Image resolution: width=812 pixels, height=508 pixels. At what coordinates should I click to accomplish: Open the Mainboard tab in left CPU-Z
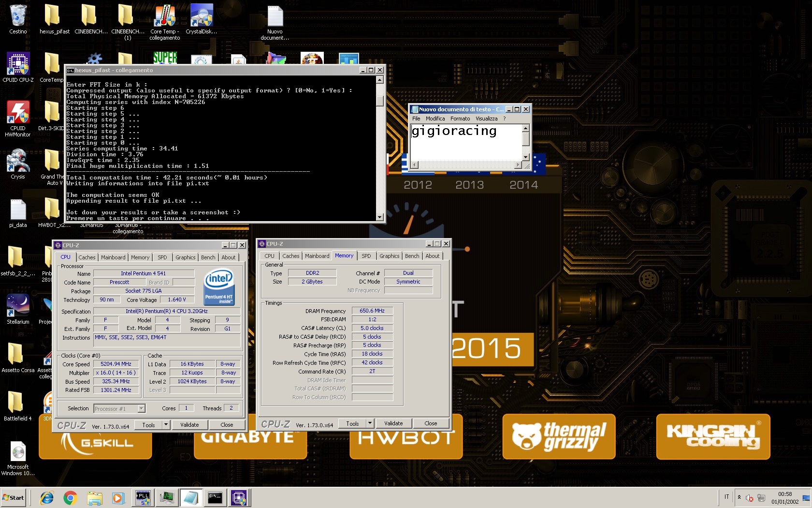[113, 257]
